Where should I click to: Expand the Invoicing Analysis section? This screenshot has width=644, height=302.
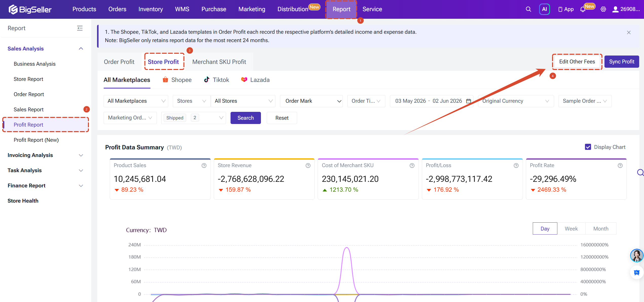click(x=45, y=155)
